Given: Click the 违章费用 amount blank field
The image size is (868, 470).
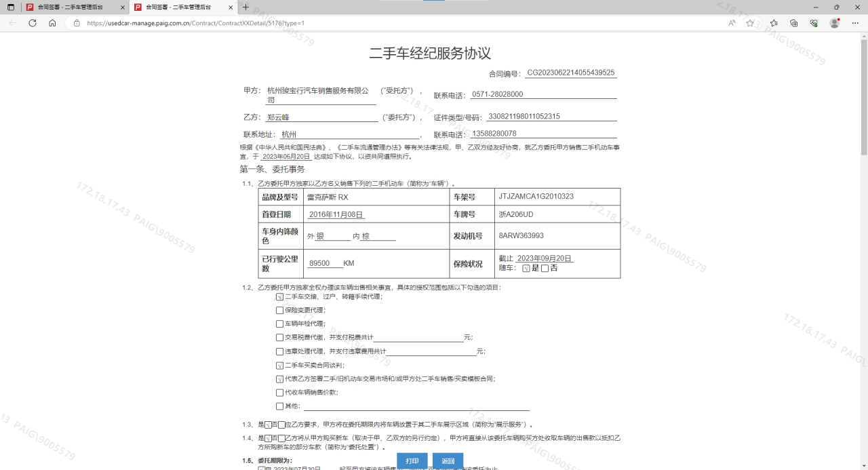Looking at the screenshot, I should (x=431, y=351).
